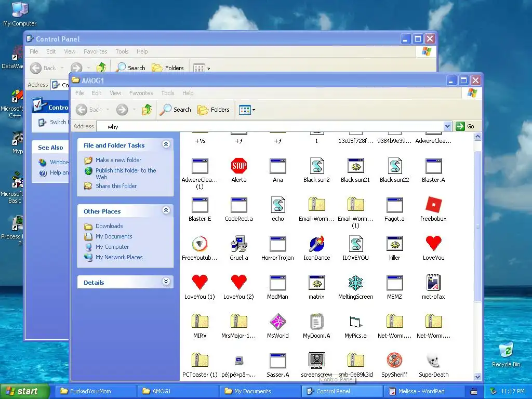Select the Gruel.a computer icon

coord(239,244)
